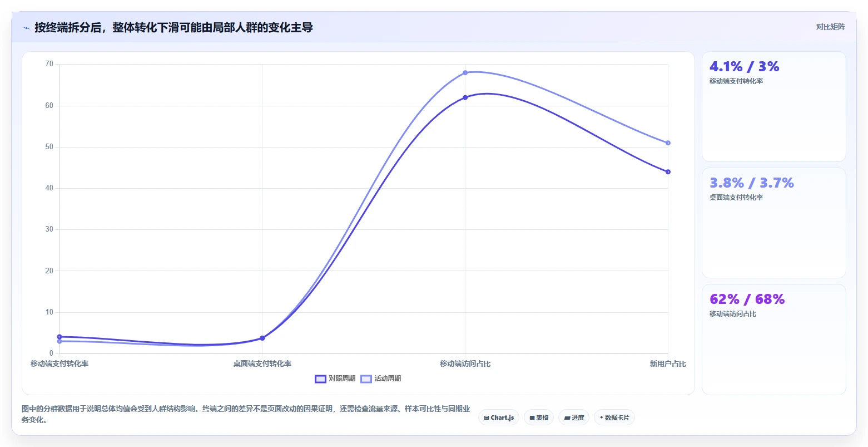The height and width of the screenshot is (447, 868).
Task: Select the Chart.js chip
Action: 499,417
